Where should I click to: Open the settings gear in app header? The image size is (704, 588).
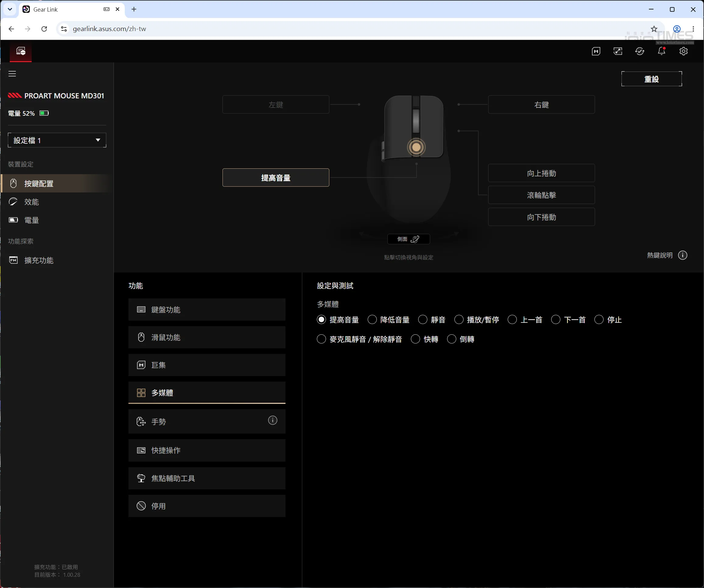point(684,51)
